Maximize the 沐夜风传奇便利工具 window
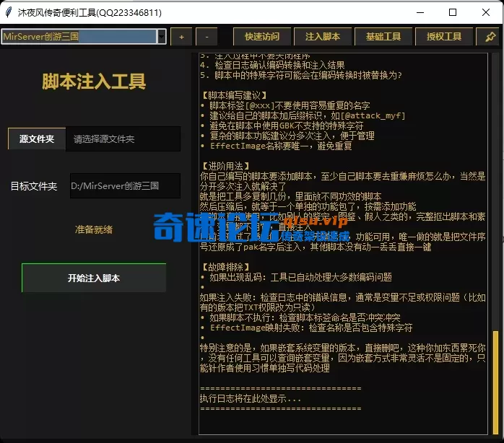Screen dimensions: 504x443 pos(453,12)
